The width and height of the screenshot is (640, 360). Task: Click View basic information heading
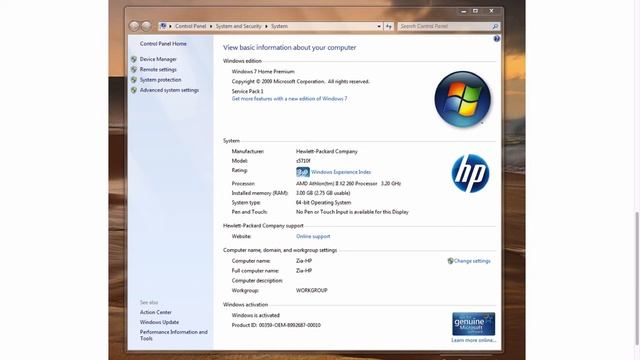click(x=289, y=47)
